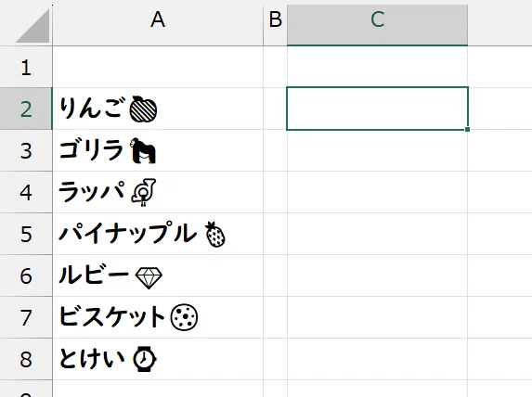532x397 pixels.
Task: Select row 4 header
Action: click(26, 192)
